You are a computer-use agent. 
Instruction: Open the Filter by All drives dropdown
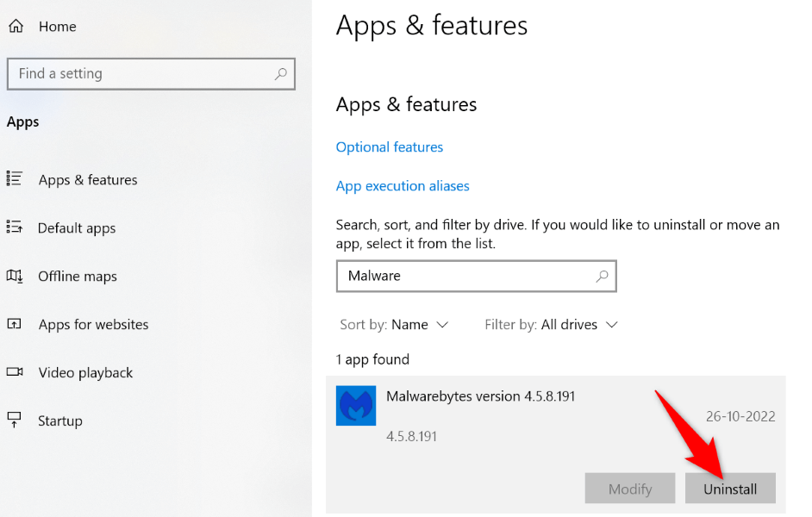[552, 325]
